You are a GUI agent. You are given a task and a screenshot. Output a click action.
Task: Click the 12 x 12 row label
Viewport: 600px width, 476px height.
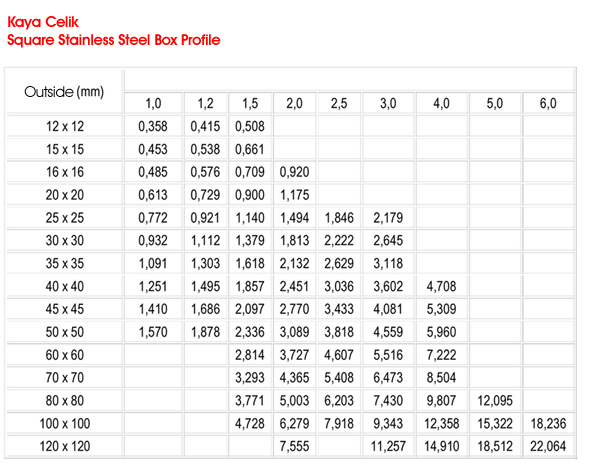[x=64, y=126]
